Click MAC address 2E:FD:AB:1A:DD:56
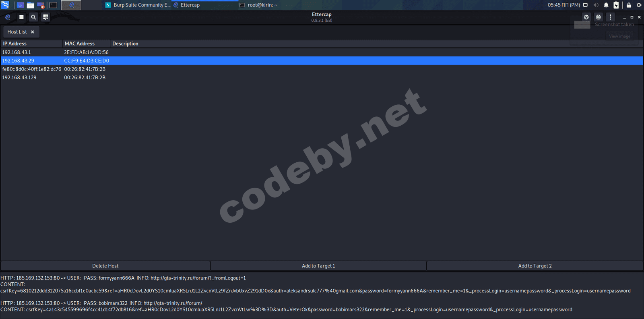 coord(86,52)
